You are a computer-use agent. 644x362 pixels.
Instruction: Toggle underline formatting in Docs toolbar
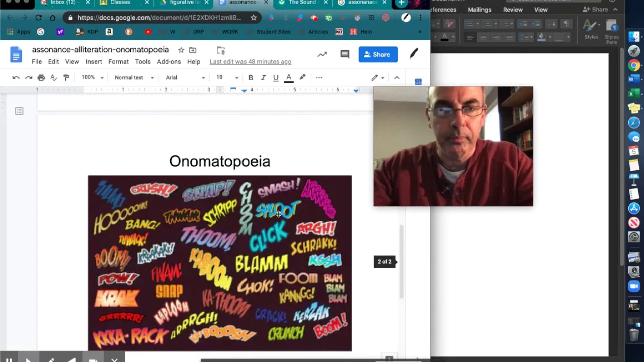coord(276,77)
